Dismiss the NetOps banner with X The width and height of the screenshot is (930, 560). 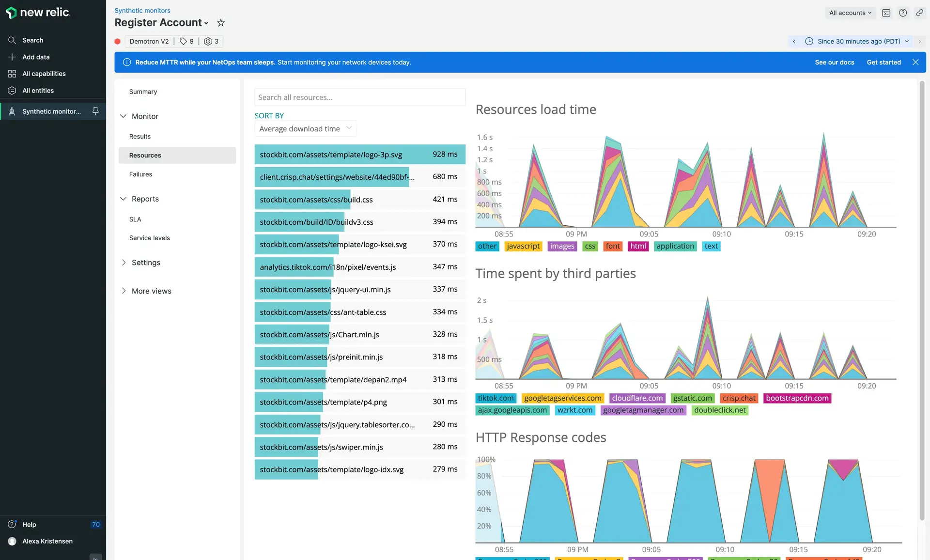(915, 62)
